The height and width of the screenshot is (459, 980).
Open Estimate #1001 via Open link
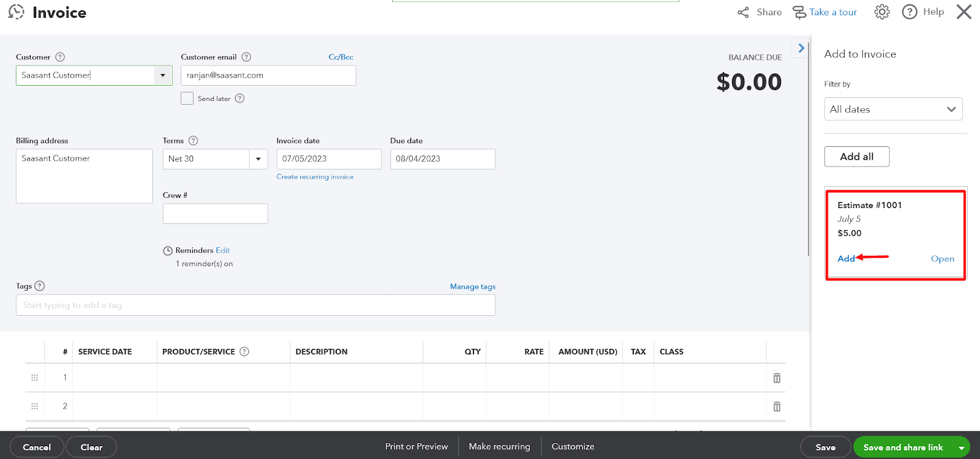pyautogui.click(x=942, y=259)
